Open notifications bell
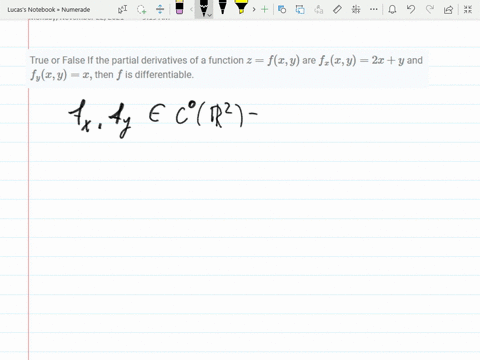The width and height of the screenshot is (480, 360). (392, 9)
